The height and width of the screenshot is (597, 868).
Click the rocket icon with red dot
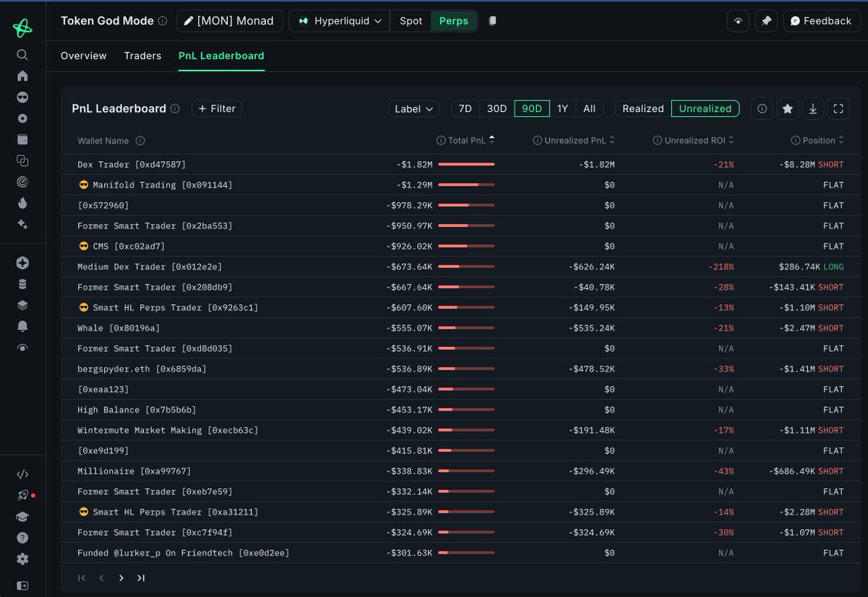point(22,496)
